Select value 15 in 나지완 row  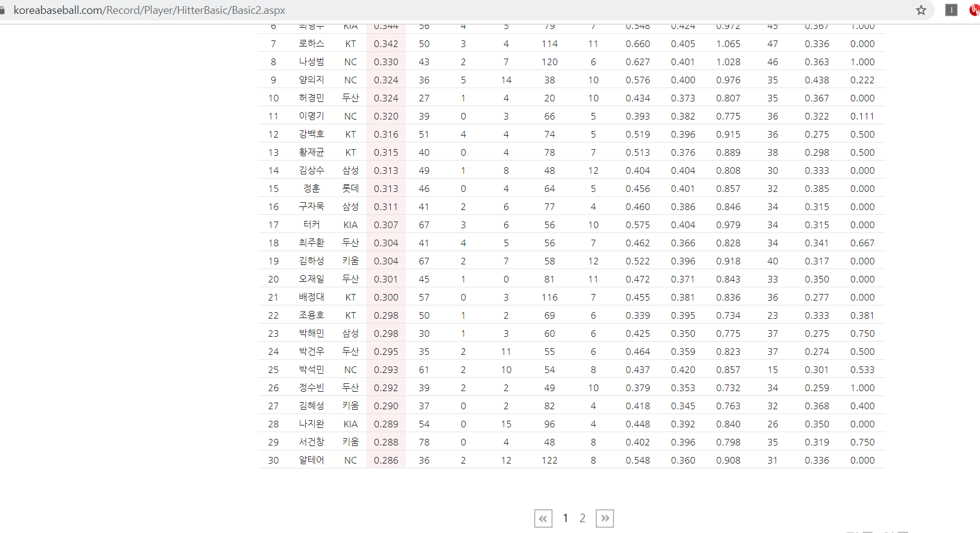[x=506, y=424]
